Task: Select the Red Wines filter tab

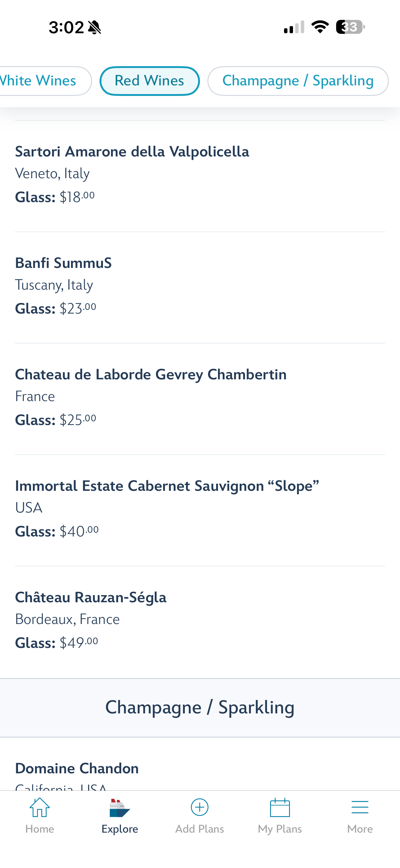Action: 149,81
